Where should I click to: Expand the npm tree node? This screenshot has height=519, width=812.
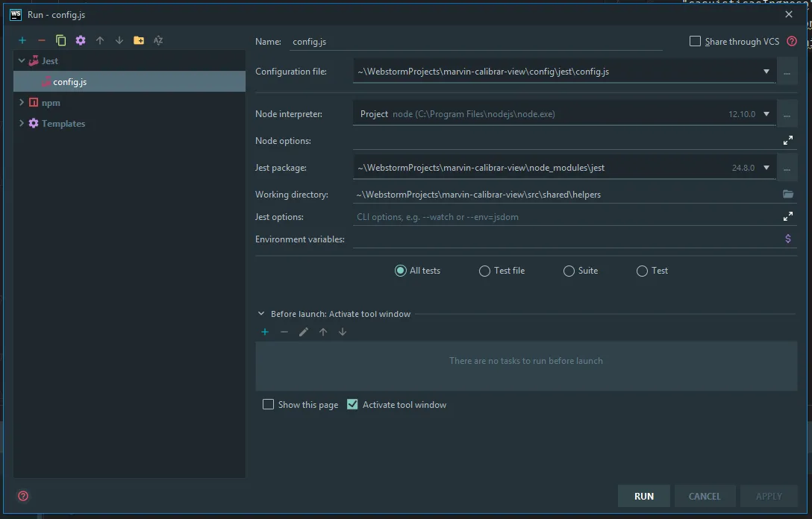click(x=21, y=102)
